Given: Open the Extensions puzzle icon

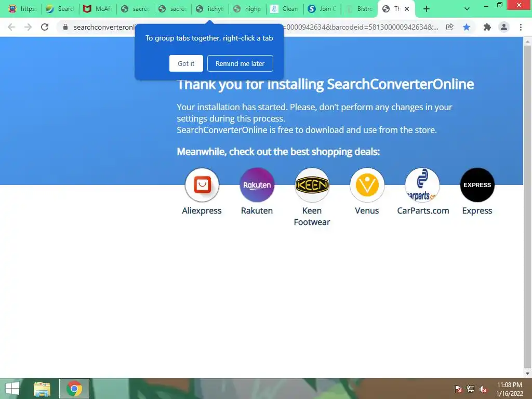Looking at the screenshot, I should (487, 27).
